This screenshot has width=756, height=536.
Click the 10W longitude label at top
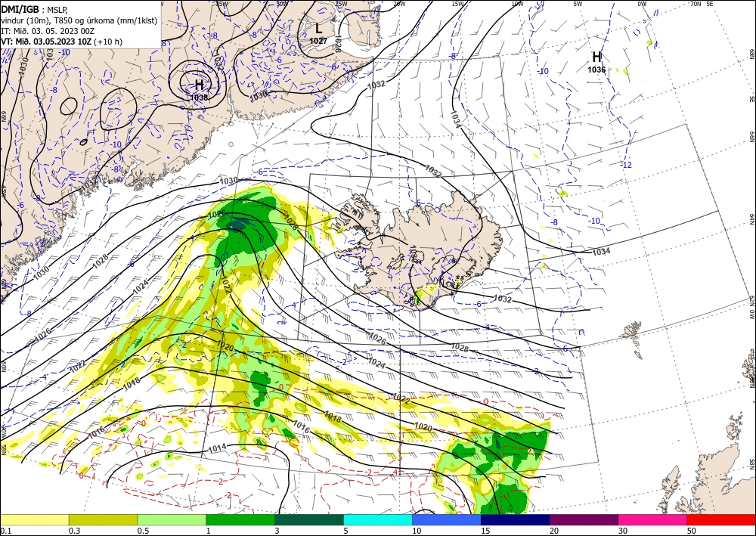tap(517, 4)
